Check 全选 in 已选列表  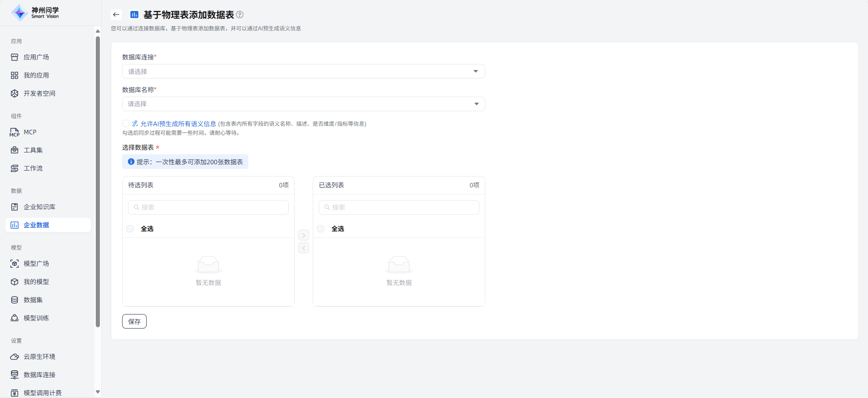321,229
